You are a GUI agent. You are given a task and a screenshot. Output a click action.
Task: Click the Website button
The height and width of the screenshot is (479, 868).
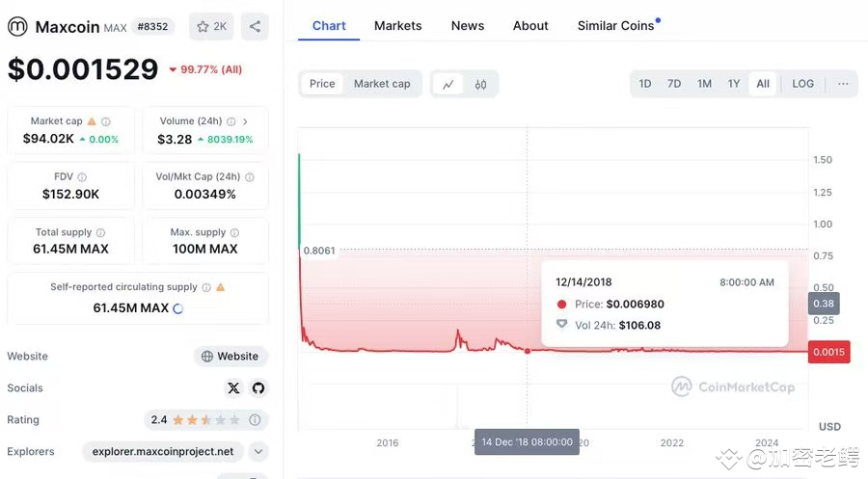pyautogui.click(x=231, y=357)
